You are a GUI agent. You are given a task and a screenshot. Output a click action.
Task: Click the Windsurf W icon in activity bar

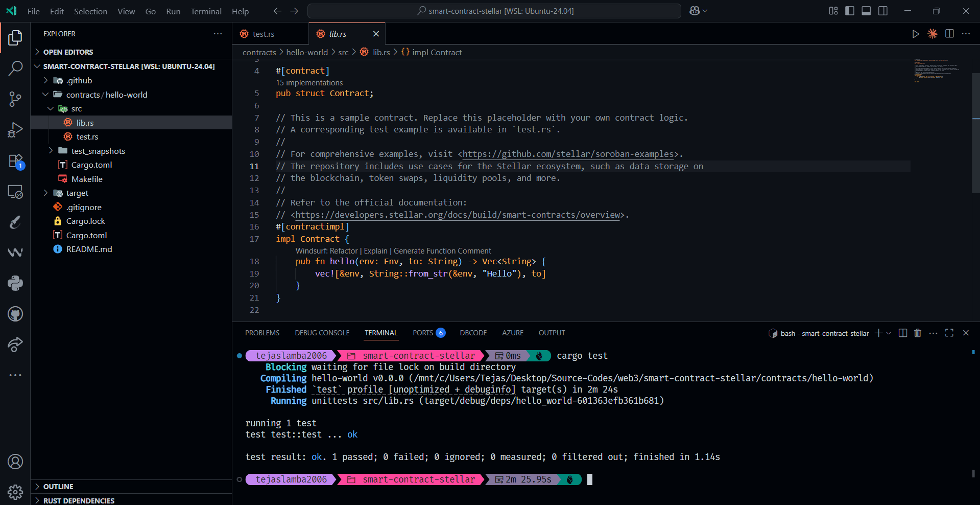pyautogui.click(x=15, y=252)
